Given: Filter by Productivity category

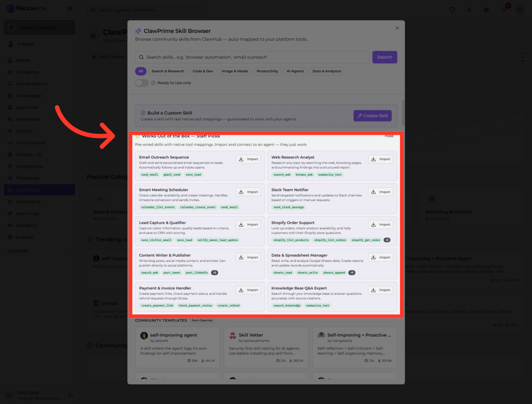Looking at the screenshot, I should tap(267, 71).
